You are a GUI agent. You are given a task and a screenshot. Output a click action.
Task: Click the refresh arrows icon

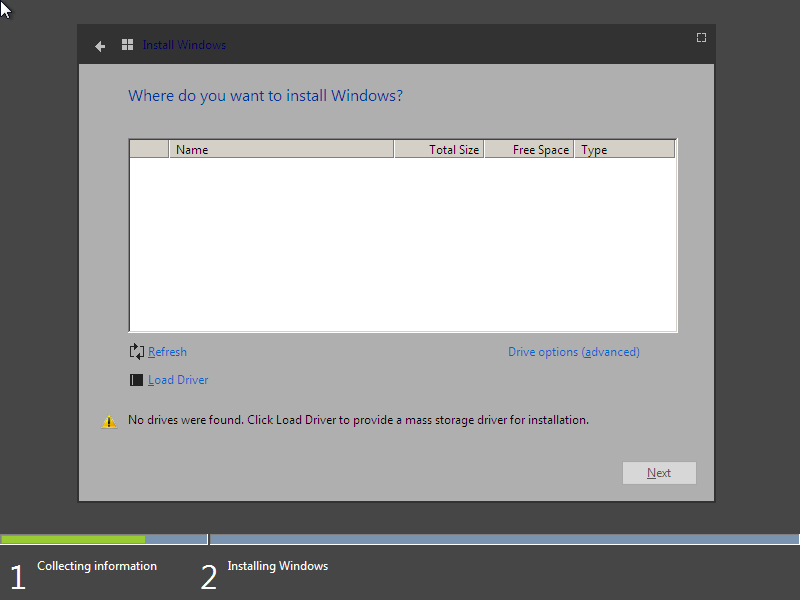tap(137, 352)
